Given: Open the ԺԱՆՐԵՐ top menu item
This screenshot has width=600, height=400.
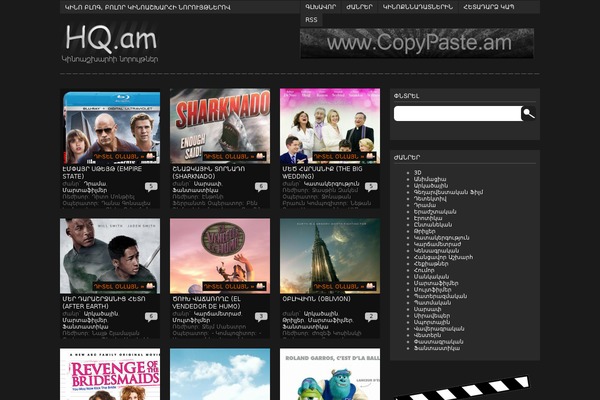Looking at the screenshot, I should (x=359, y=7).
